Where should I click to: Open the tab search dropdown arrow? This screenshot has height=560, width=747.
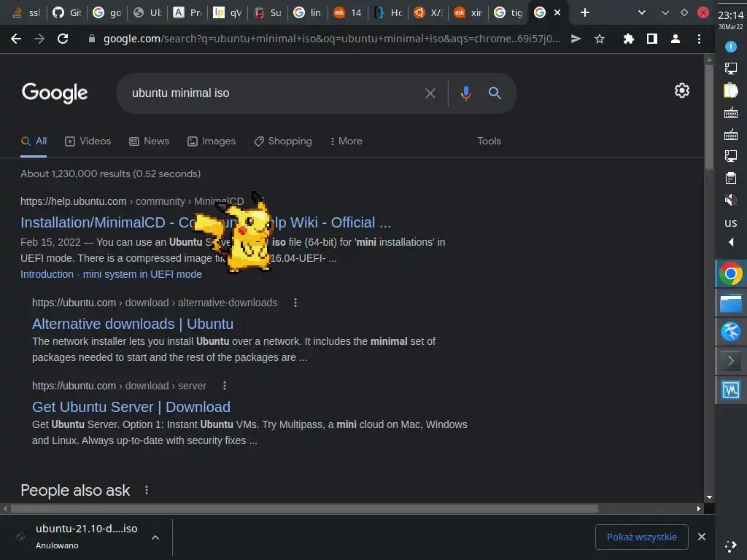[x=642, y=13]
